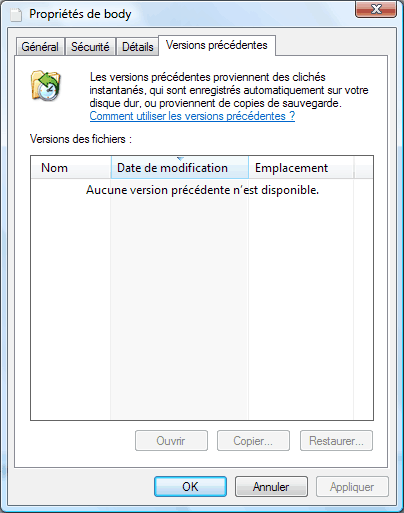Click the empty file versions list area
Image resolution: width=404 pixels, height=513 pixels.
click(x=202, y=300)
